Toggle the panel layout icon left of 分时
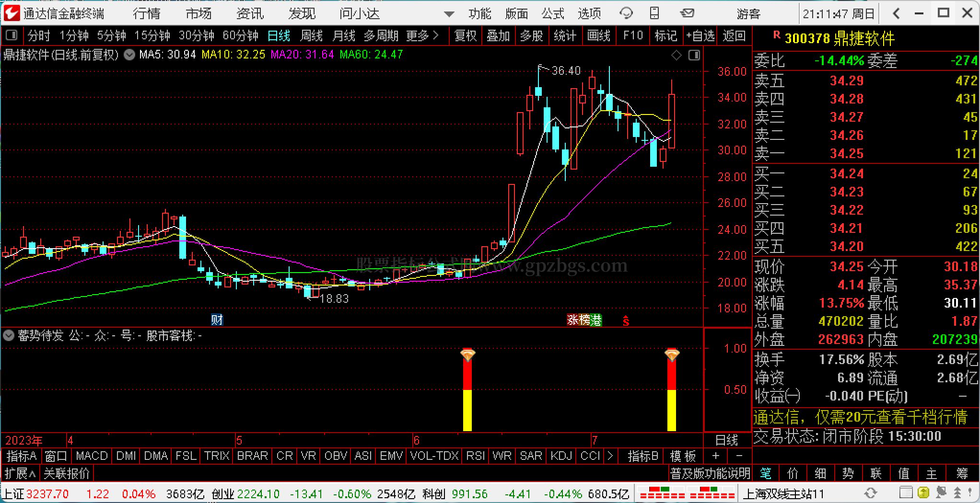Viewport: 980px width, 503px height. click(12, 35)
